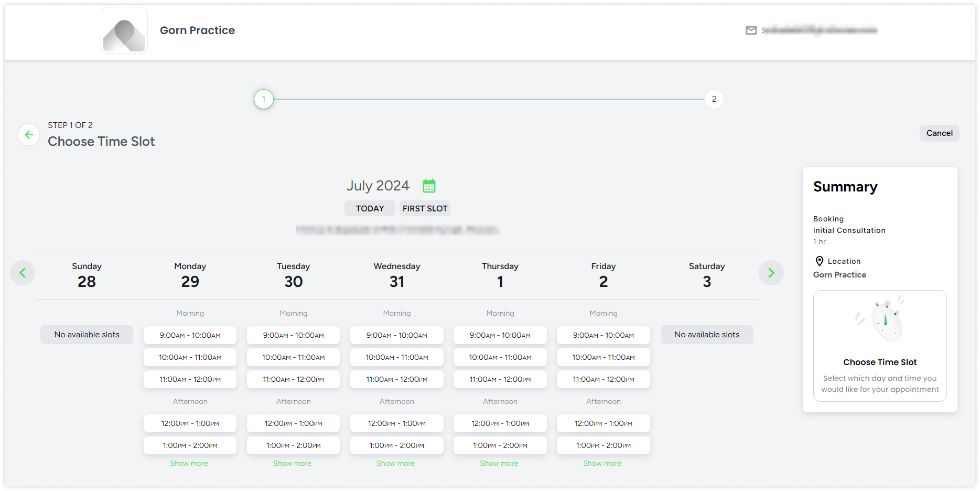Image resolution: width=980 pixels, height=491 pixels.
Task: Show more slots for Tuesday 30
Action: 292,463
